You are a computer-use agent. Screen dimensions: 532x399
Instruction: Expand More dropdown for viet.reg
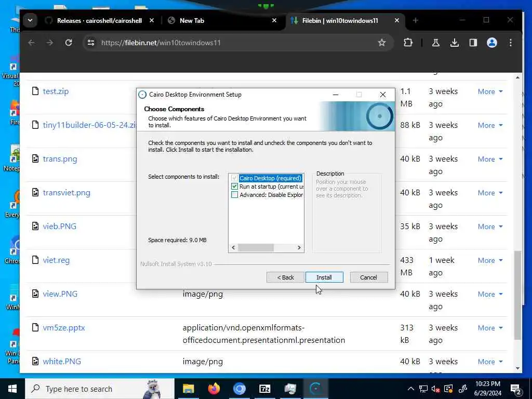pos(490,260)
